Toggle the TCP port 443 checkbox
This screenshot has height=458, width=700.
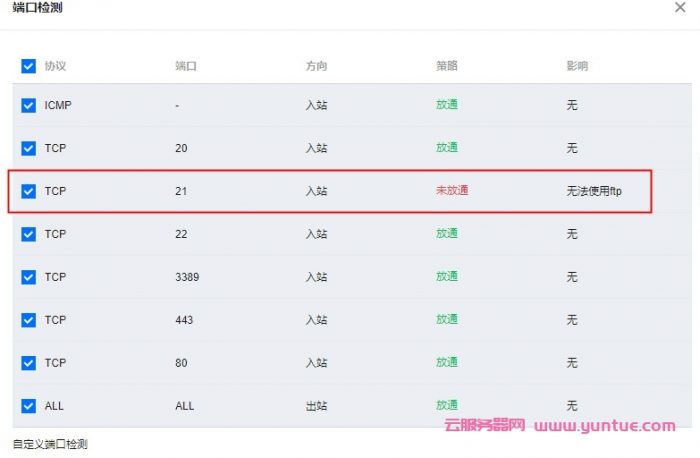coord(28,320)
